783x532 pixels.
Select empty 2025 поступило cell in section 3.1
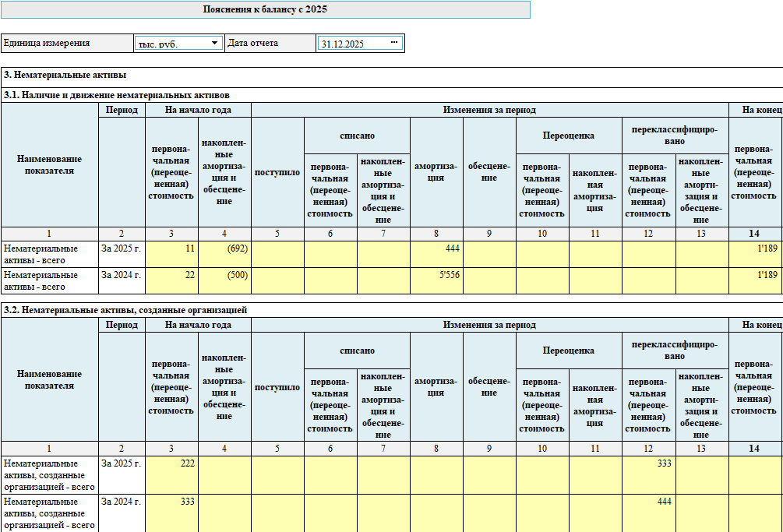tap(277, 255)
